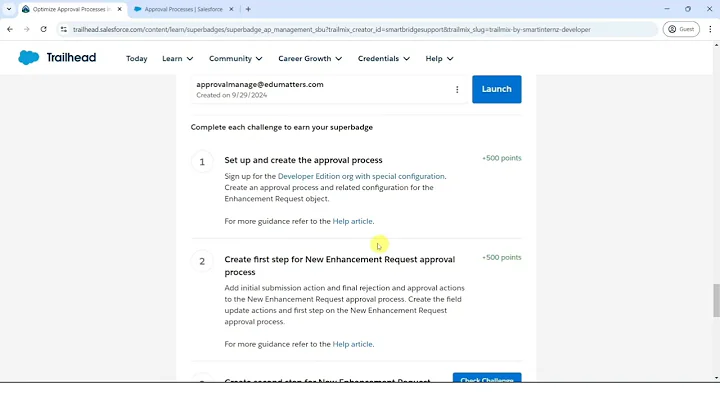Screen dimensions: 720x404
Task: Open site information icon in address bar
Action: (x=64, y=29)
